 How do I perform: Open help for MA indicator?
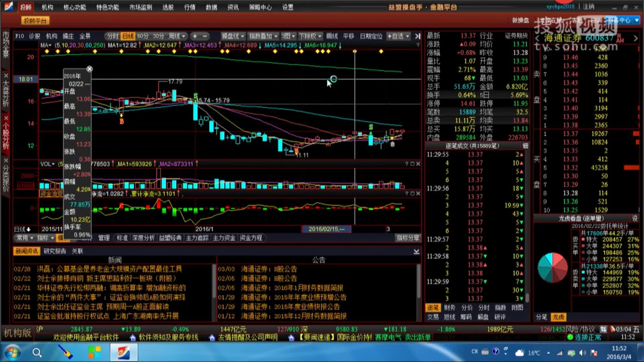[x=418, y=45]
